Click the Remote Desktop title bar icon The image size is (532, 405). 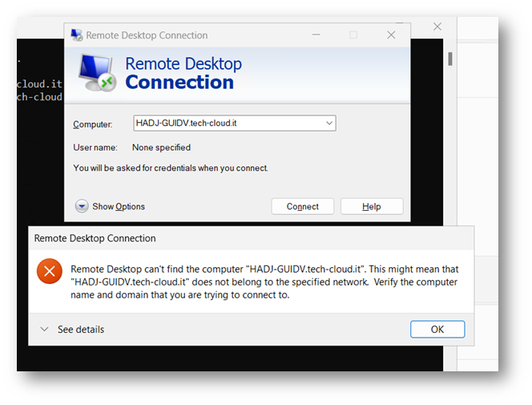(x=77, y=35)
